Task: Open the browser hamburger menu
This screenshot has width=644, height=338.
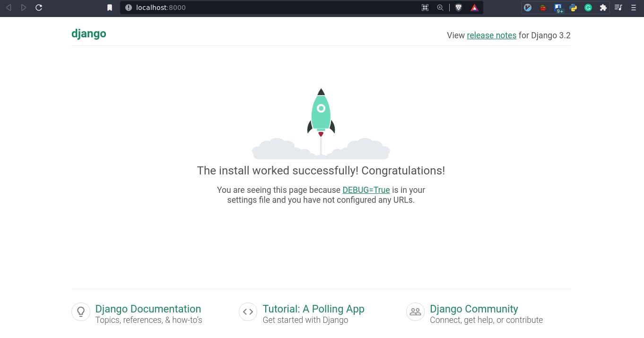Action: click(633, 8)
